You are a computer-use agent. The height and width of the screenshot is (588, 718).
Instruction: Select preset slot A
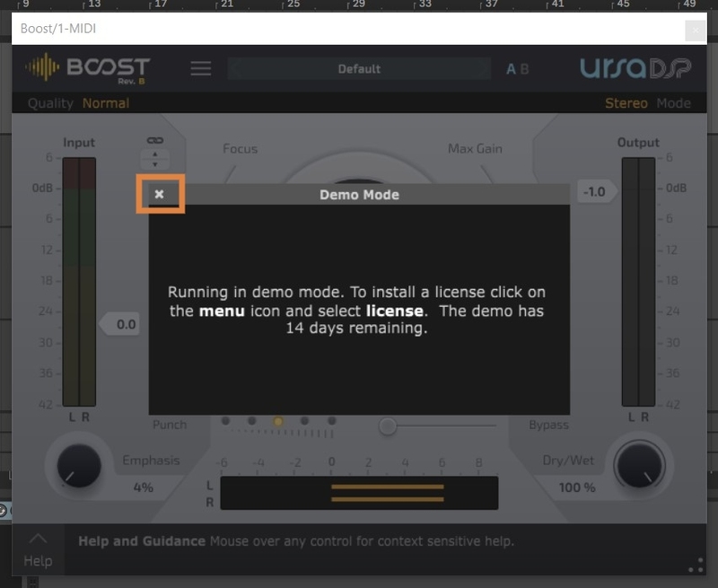pos(511,69)
